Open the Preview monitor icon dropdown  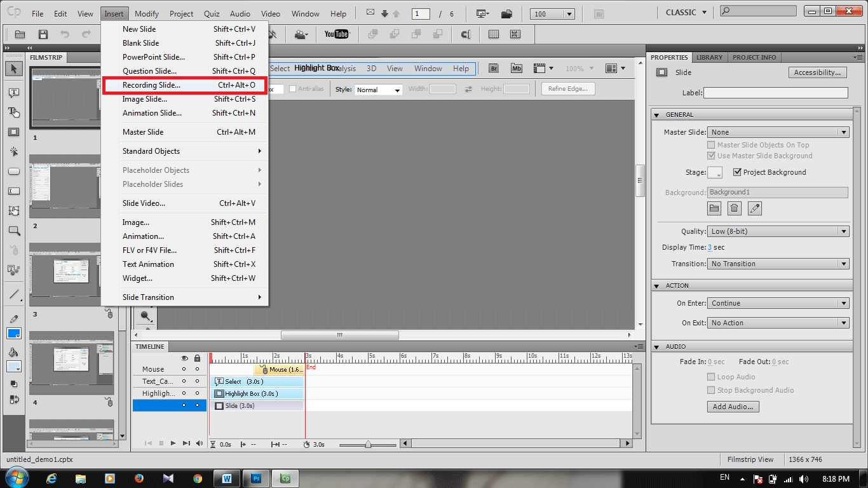[483, 13]
